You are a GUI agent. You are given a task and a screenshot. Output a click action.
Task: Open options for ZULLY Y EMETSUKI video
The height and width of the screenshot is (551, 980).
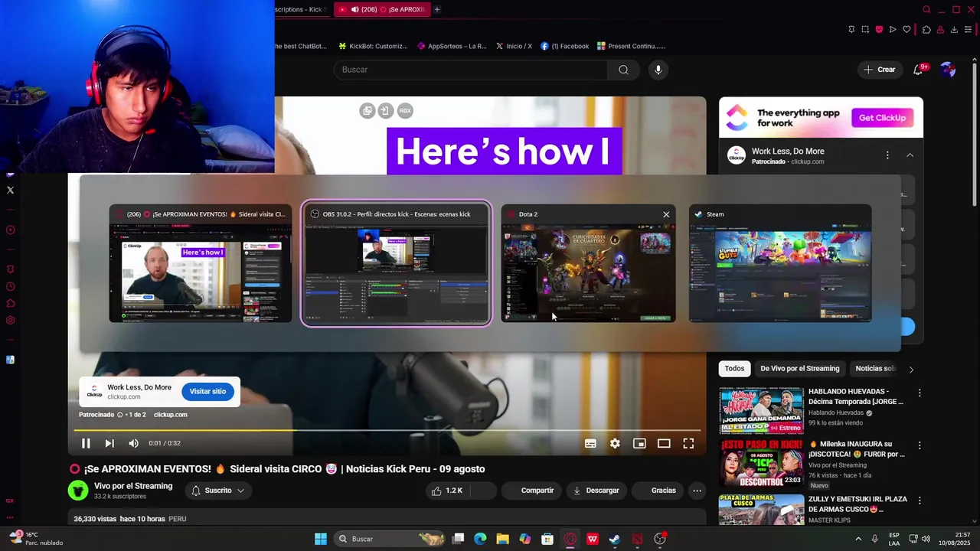tap(920, 500)
